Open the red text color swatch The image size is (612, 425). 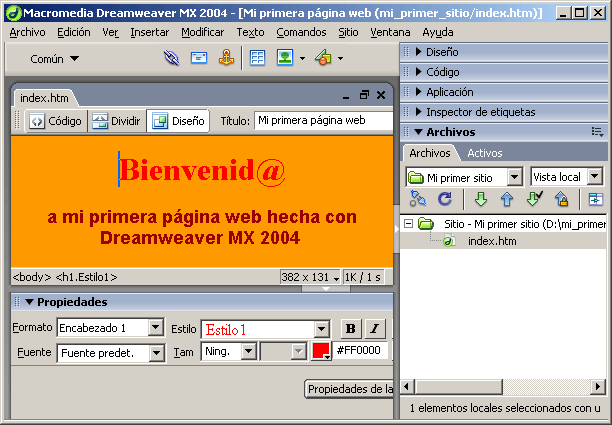tap(321, 352)
